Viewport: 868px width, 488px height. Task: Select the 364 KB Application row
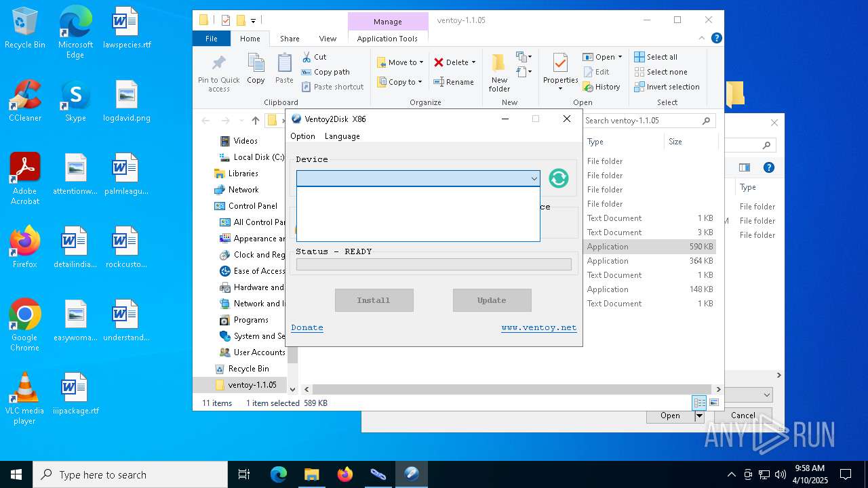pyautogui.click(x=650, y=261)
